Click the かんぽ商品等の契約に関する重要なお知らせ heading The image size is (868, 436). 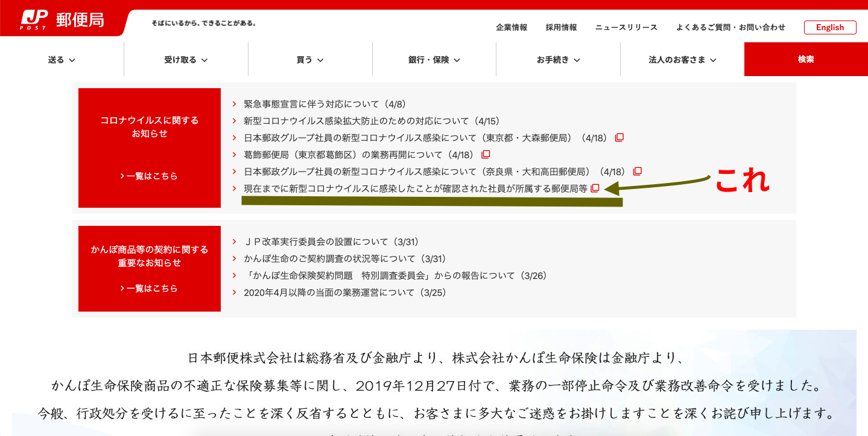click(150, 256)
